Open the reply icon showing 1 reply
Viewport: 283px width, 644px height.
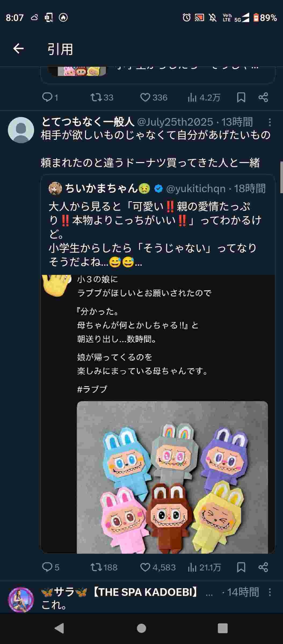(50, 97)
